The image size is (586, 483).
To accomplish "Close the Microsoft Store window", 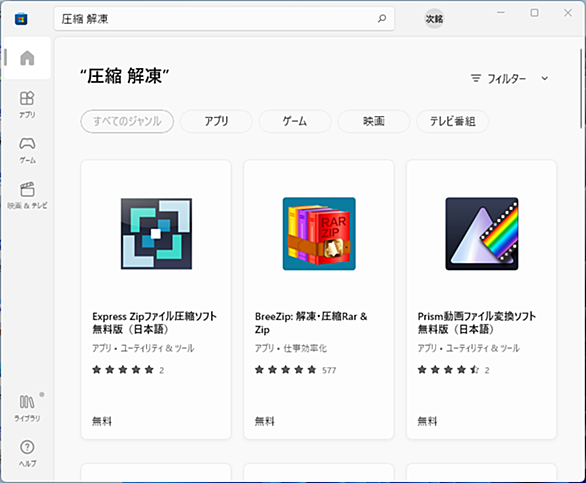I will tap(568, 12).
